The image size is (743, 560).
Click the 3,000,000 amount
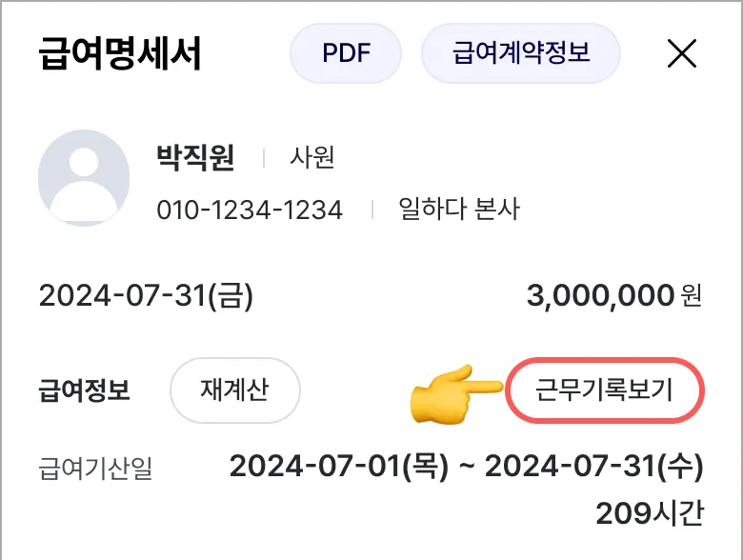[x=600, y=295]
